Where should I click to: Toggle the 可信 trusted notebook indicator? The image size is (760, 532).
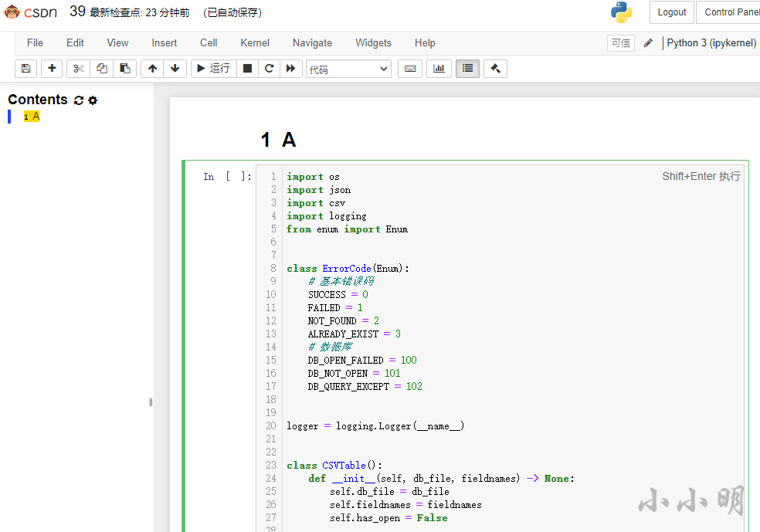click(621, 43)
